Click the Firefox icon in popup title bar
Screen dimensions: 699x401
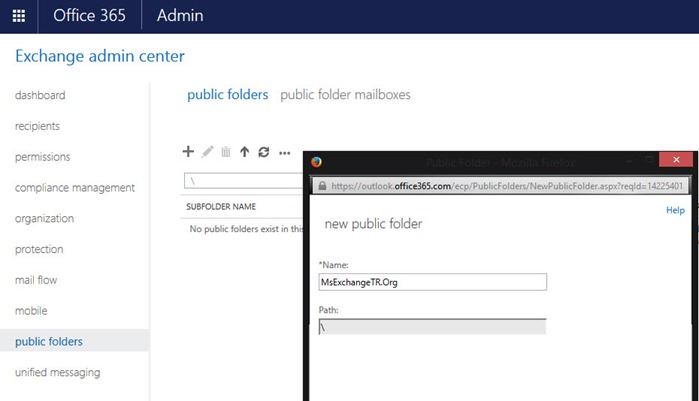pos(317,162)
